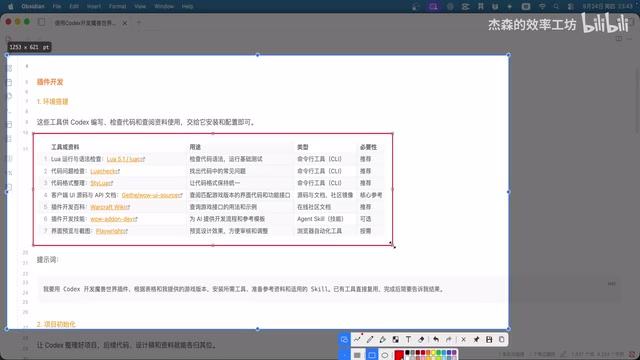This screenshot has width=640, height=360.
Task: Open the large red current-color picker
Action: pyautogui.click(x=399, y=355)
